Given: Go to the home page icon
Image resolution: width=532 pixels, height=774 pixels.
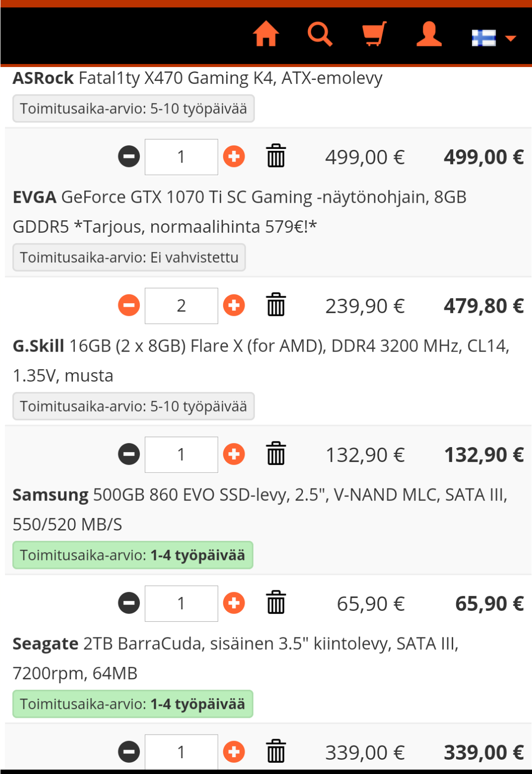Looking at the screenshot, I should pos(266,34).
